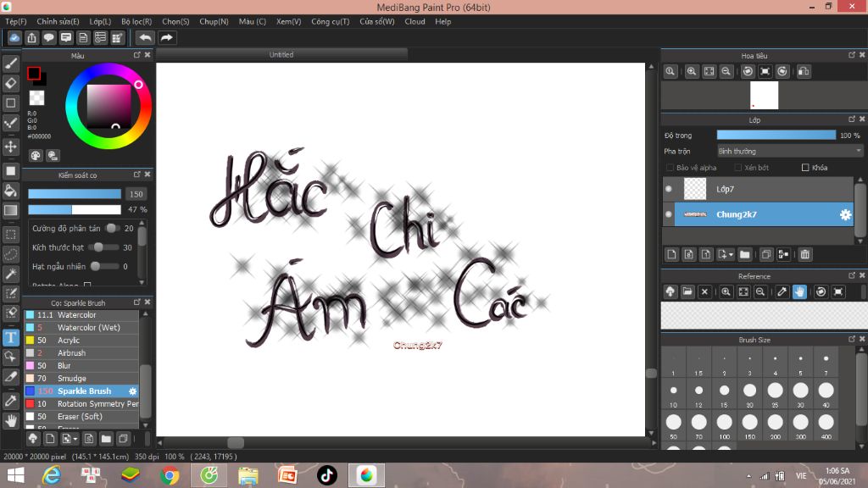
Task: Adjust brush size slider showing 150
Action: (x=75, y=194)
